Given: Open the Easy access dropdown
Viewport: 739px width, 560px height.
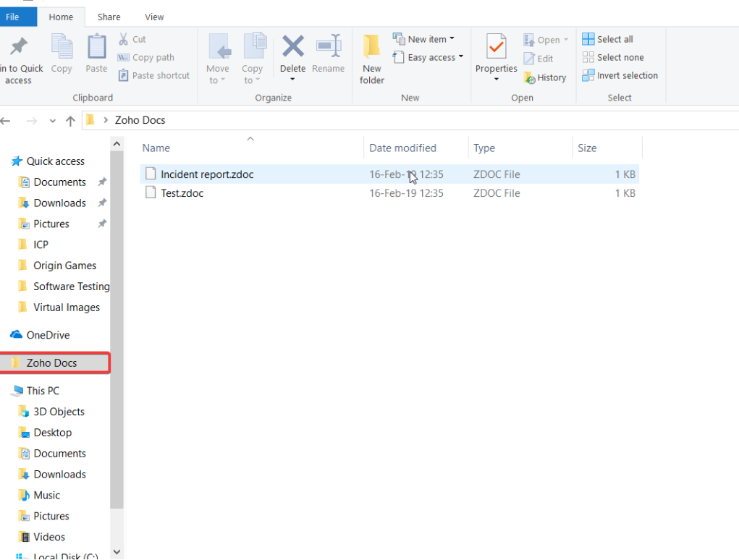Looking at the screenshot, I should click(x=428, y=57).
